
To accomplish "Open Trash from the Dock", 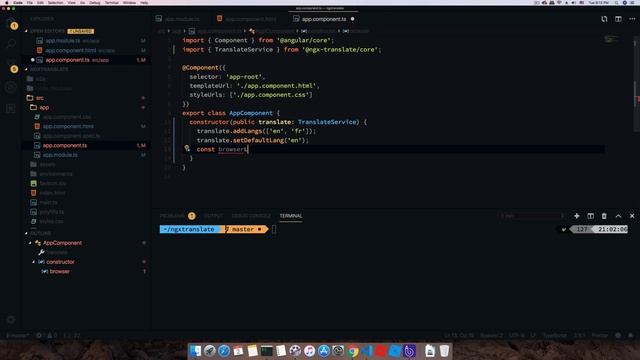I will (444, 351).
